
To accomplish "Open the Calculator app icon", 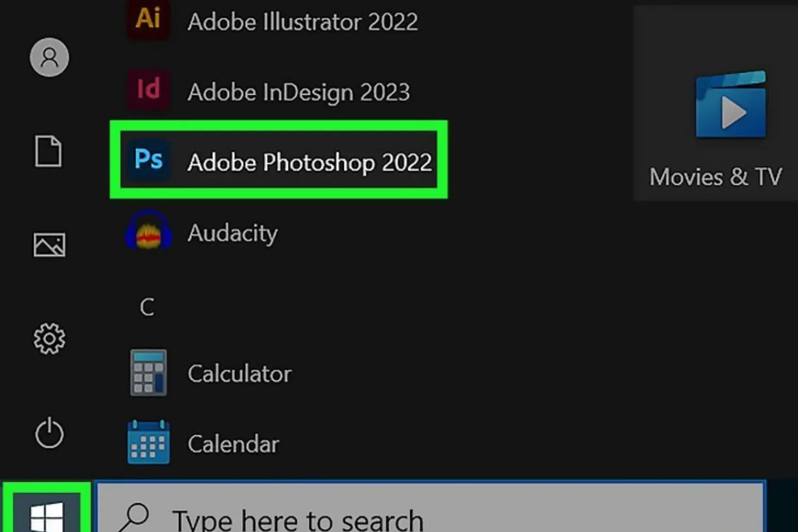I will coord(147,372).
